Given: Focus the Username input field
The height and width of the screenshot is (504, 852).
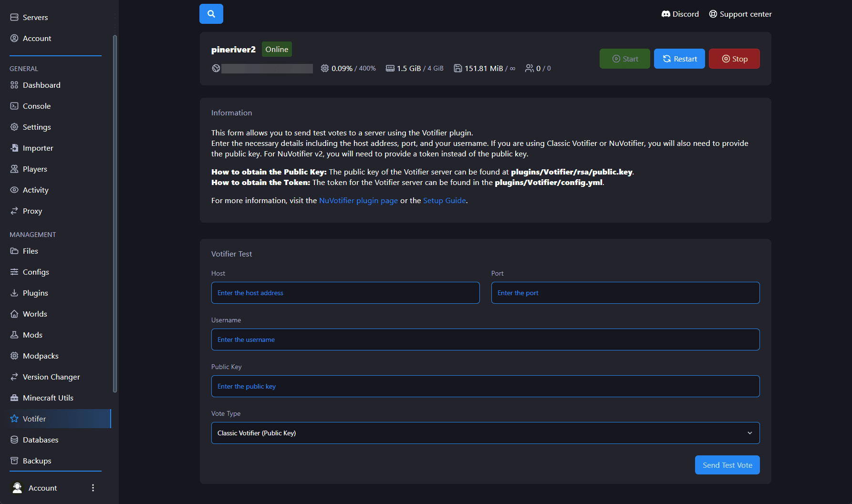Looking at the screenshot, I should pyautogui.click(x=485, y=339).
